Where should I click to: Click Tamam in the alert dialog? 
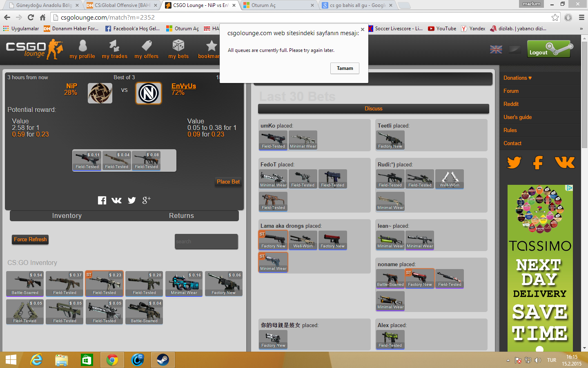[x=345, y=68]
